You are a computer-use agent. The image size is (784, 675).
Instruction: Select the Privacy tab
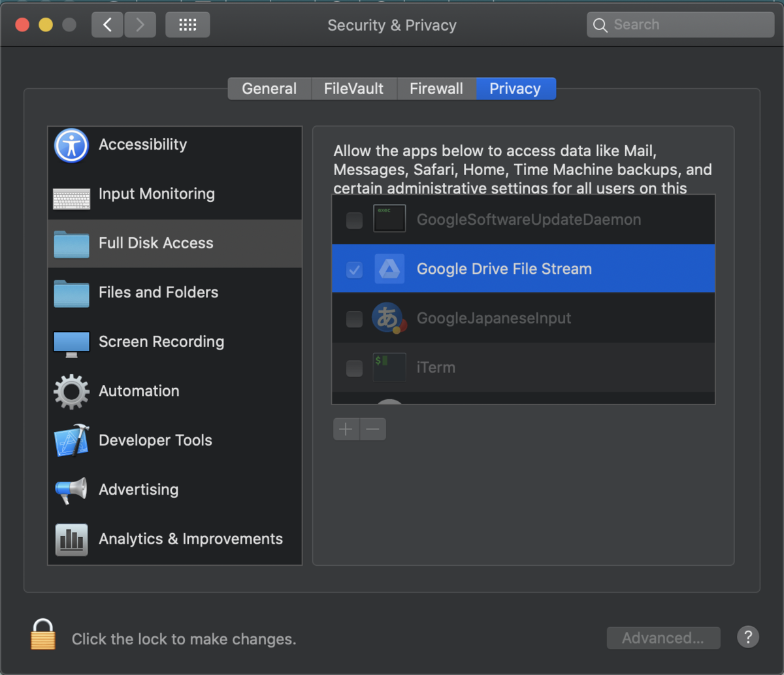coord(515,88)
